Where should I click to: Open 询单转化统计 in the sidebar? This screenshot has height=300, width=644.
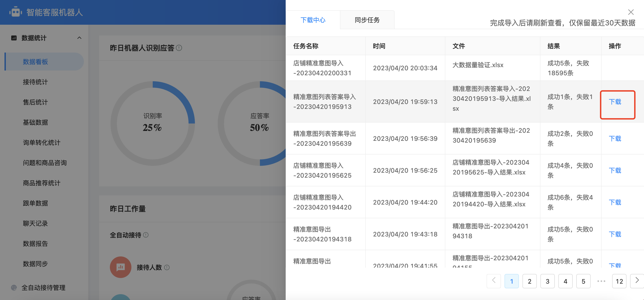41,143
